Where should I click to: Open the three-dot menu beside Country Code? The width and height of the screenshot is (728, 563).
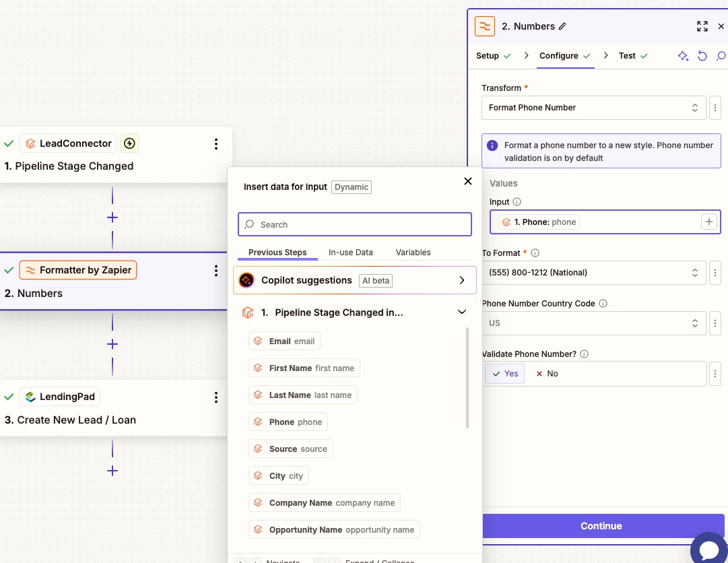(715, 323)
